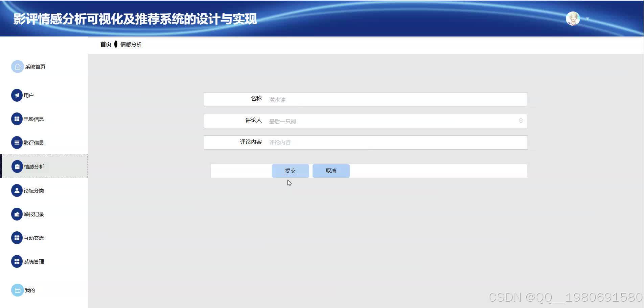Image resolution: width=644 pixels, height=308 pixels.
Task: Click the 电影信息 grid icon
Action: tap(17, 119)
